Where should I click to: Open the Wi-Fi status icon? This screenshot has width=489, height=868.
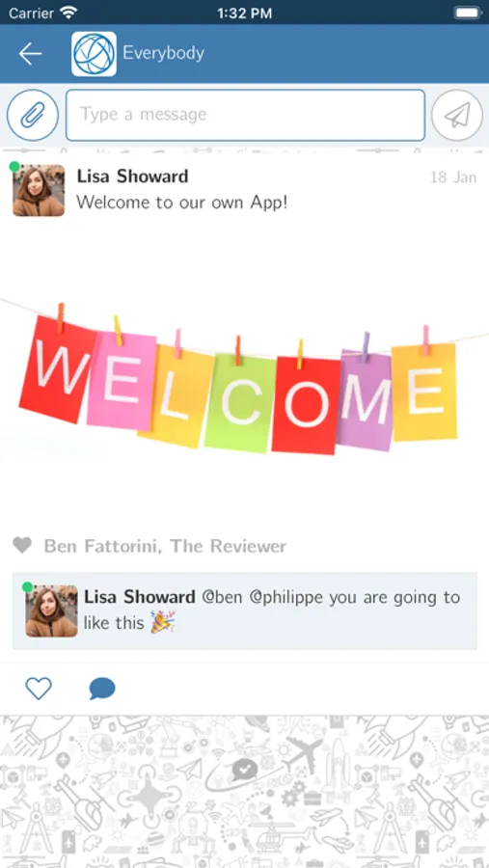pyautogui.click(x=68, y=13)
